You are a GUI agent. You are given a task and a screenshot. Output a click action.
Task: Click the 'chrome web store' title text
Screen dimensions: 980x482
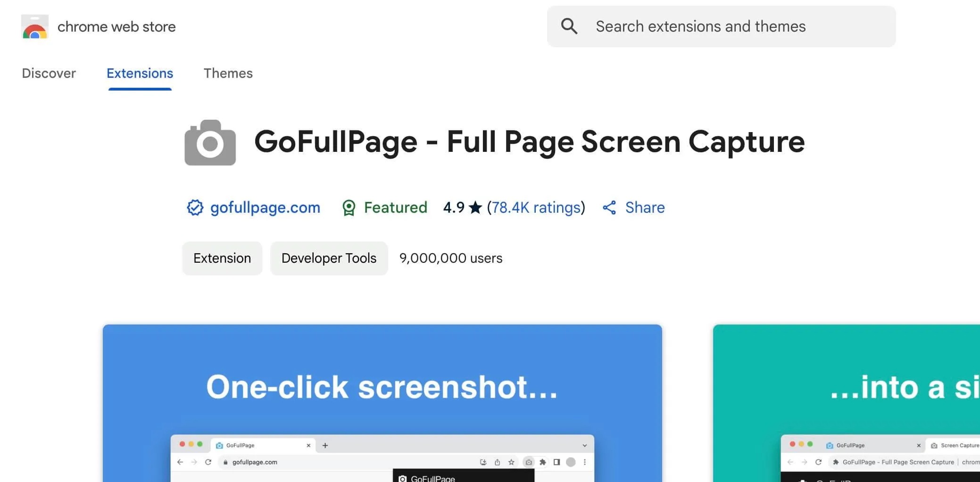[x=116, y=26]
